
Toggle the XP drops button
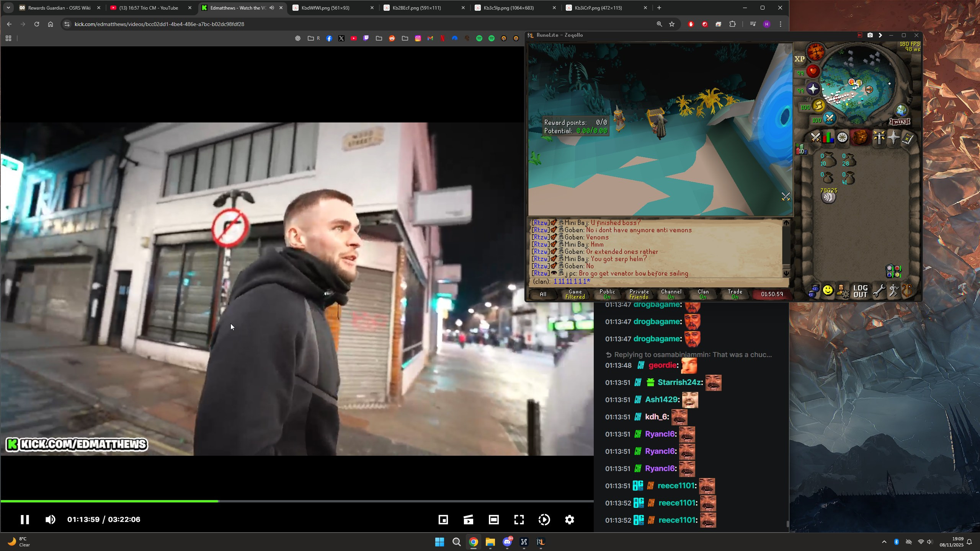(x=799, y=59)
